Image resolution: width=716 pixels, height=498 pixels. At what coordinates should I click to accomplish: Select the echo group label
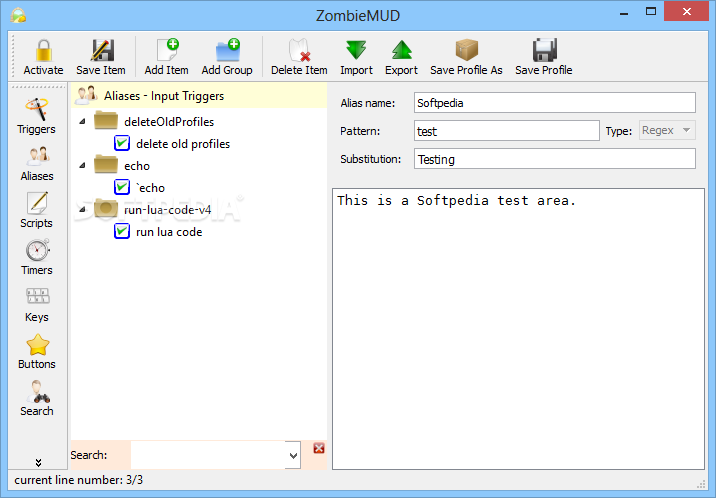[x=137, y=166]
